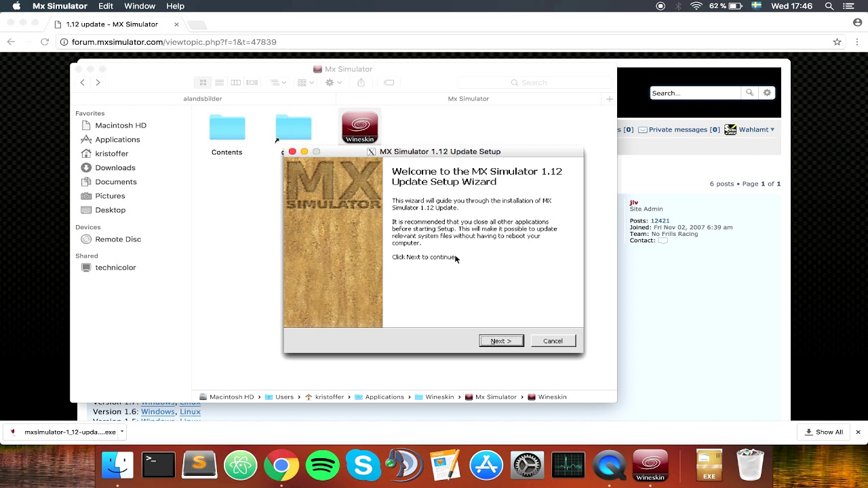Open the 12421 posts count link
This screenshot has height=488, width=868.
tap(660, 221)
